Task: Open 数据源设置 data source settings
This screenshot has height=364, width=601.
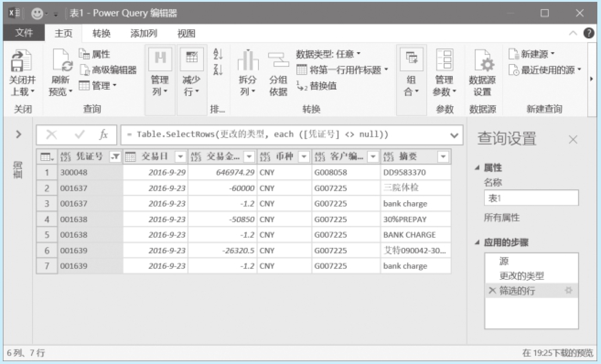Action: pyautogui.click(x=482, y=61)
